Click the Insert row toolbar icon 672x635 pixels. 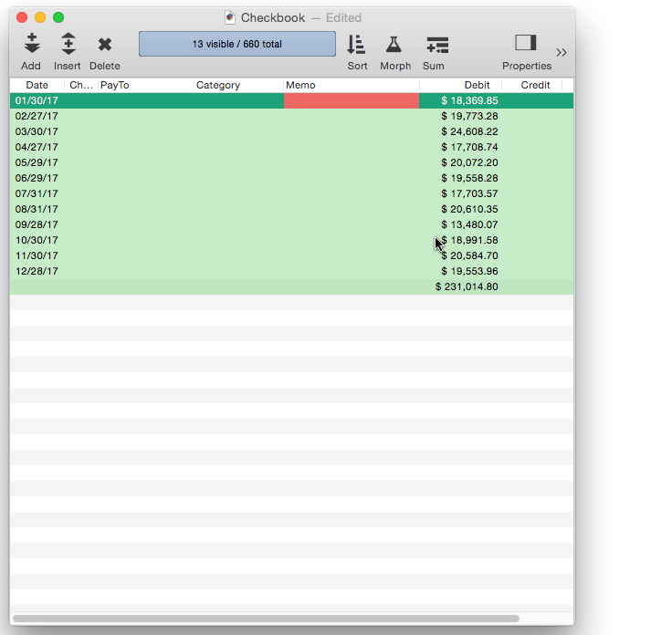coord(68,44)
